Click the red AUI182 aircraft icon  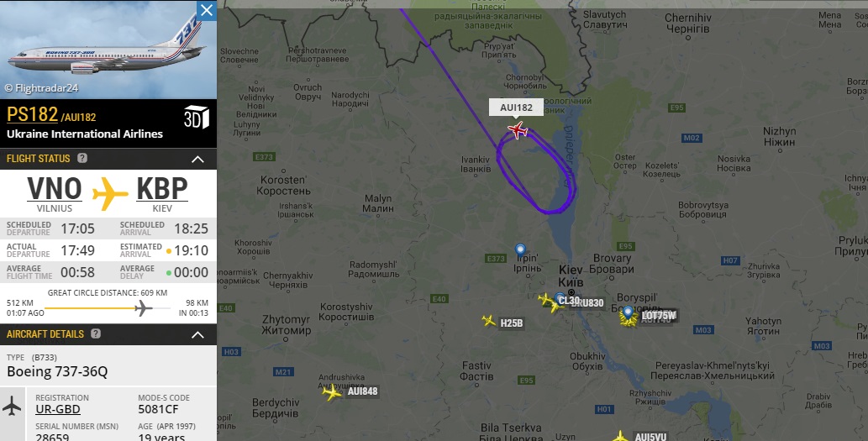(x=517, y=130)
